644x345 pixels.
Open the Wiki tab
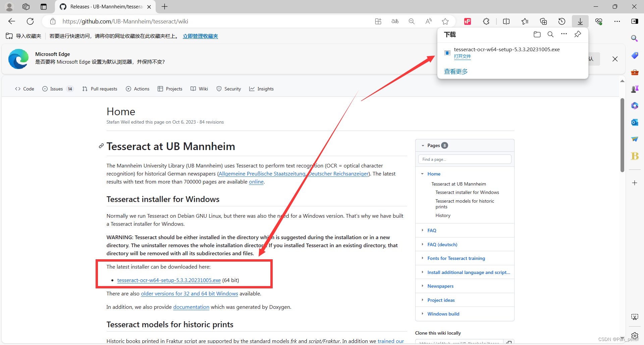199,89
